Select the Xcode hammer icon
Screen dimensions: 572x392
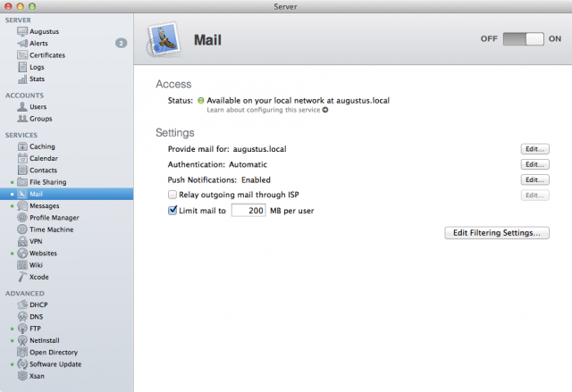pyautogui.click(x=22, y=277)
